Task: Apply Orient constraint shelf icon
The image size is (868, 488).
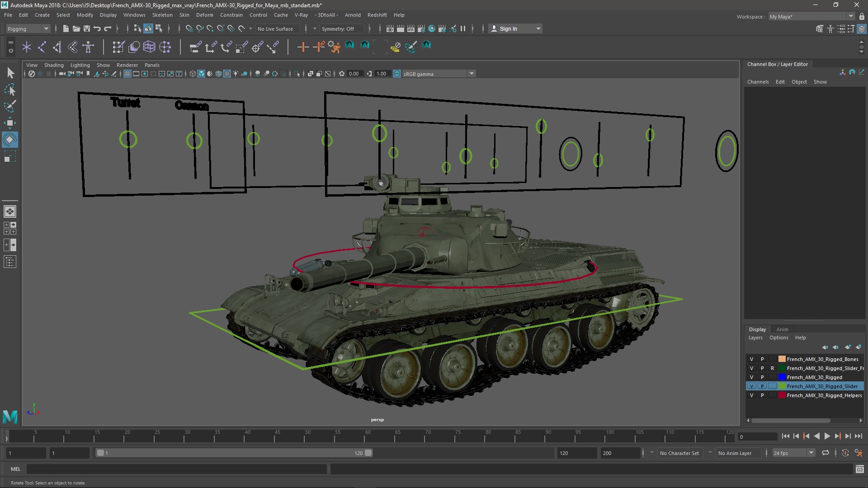Action: point(226,47)
